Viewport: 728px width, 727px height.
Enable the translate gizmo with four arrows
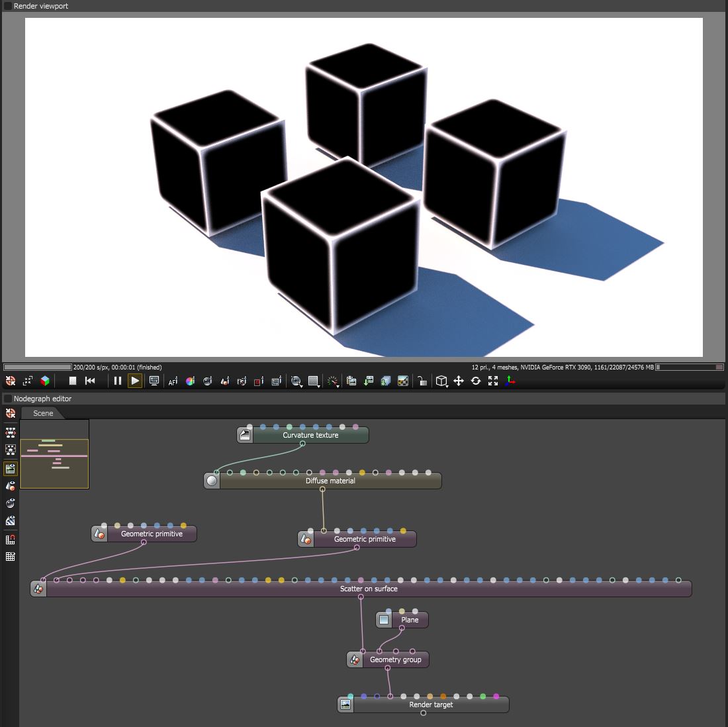(459, 381)
